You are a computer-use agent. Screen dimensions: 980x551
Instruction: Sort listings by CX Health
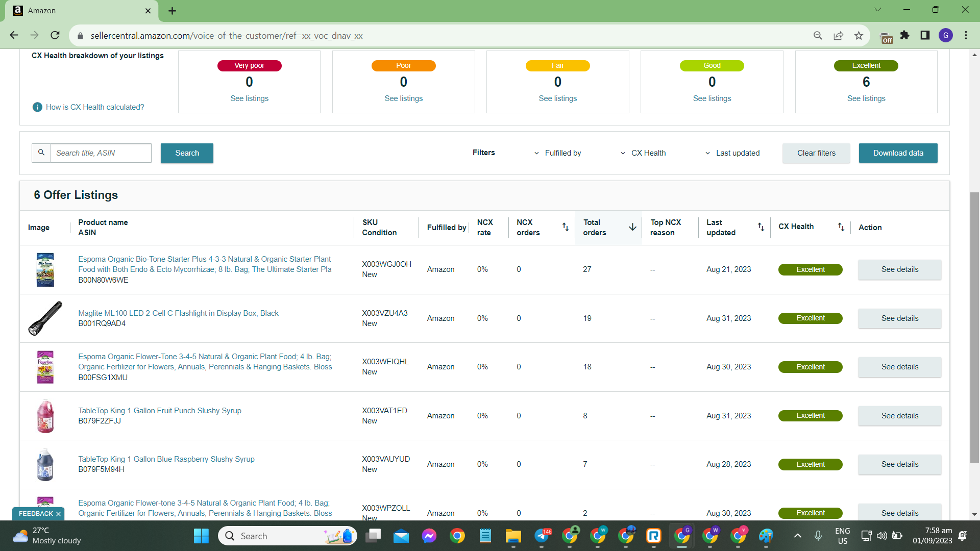tap(841, 227)
